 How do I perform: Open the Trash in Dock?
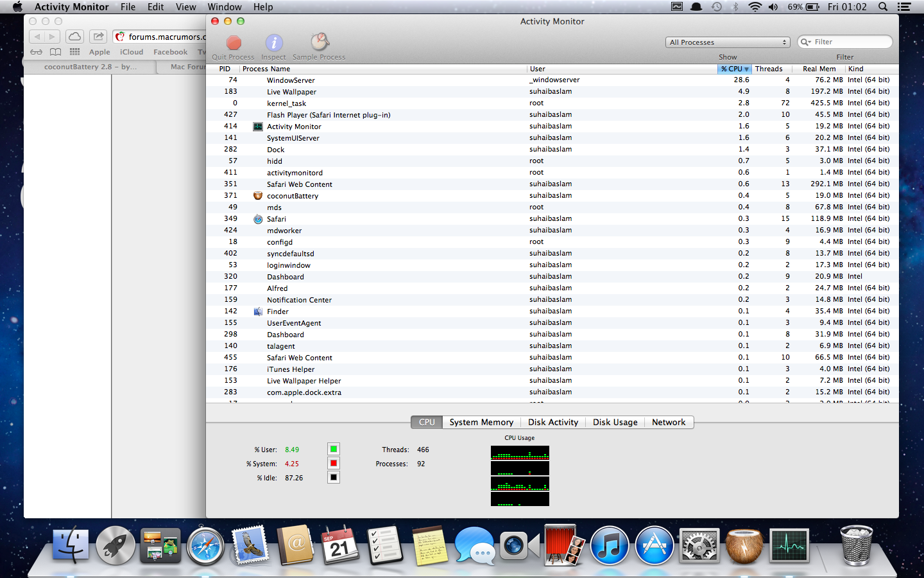857,545
